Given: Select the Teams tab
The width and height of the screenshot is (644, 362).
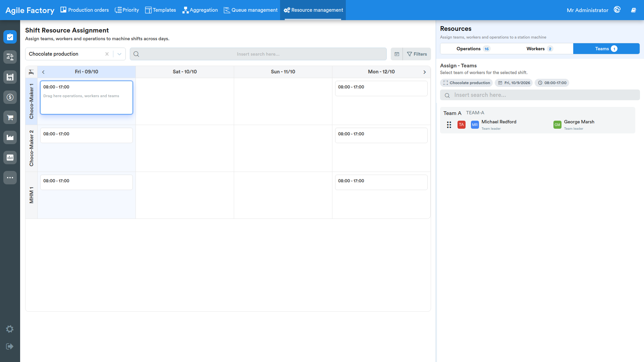Looking at the screenshot, I should coord(606,49).
